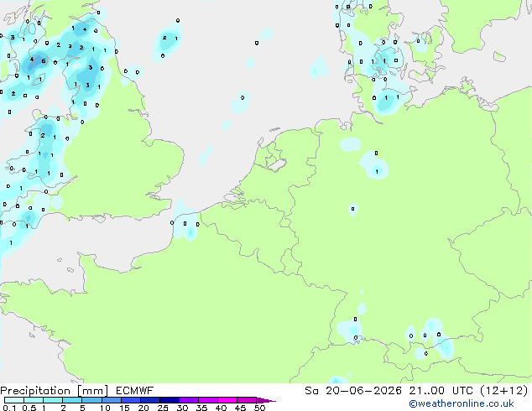Click the 'ECMWF' model label
The height and width of the screenshot is (411, 532).
point(135,391)
